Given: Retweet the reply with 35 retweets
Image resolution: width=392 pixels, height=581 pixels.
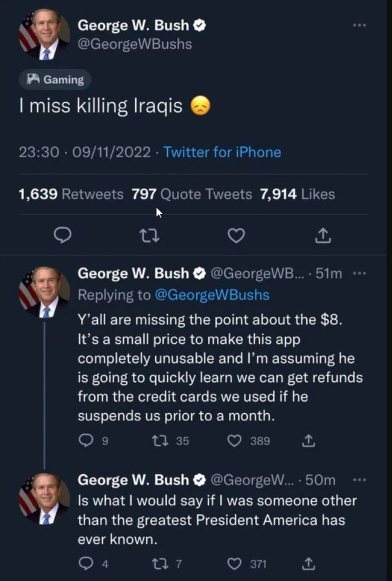Looking at the screenshot, I should click(160, 441).
